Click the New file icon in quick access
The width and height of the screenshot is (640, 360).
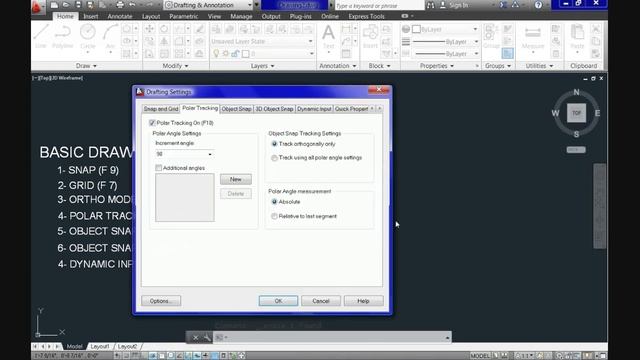(x=54, y=5)
